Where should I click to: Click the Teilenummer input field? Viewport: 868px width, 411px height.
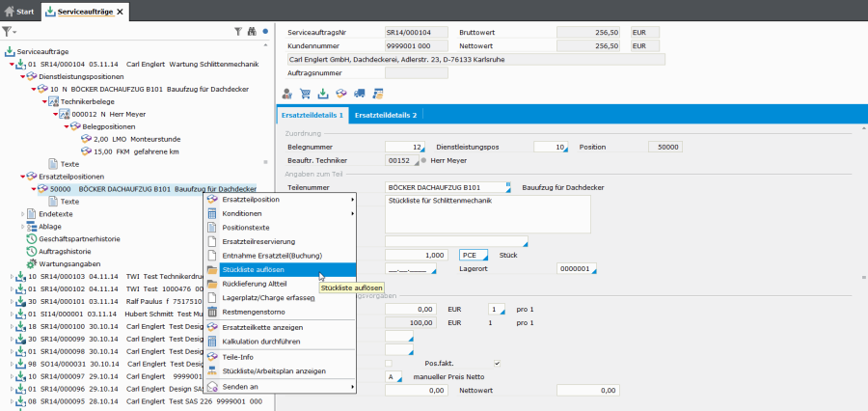[x=448, y=187]
